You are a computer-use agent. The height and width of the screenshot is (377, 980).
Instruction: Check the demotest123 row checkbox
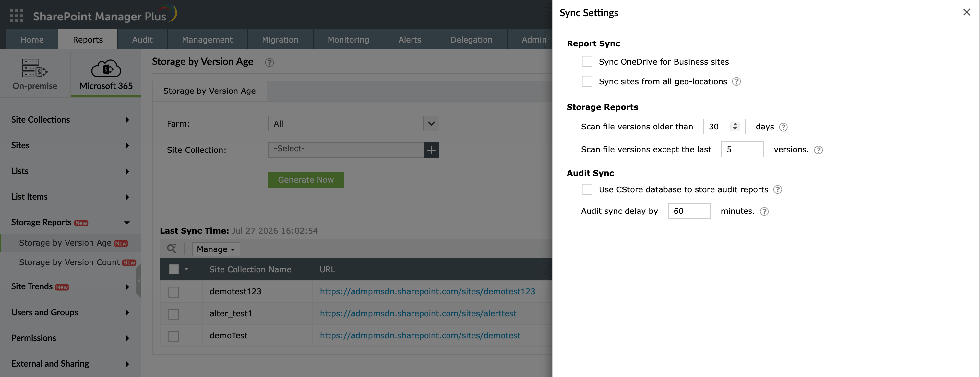pos(173,292)
